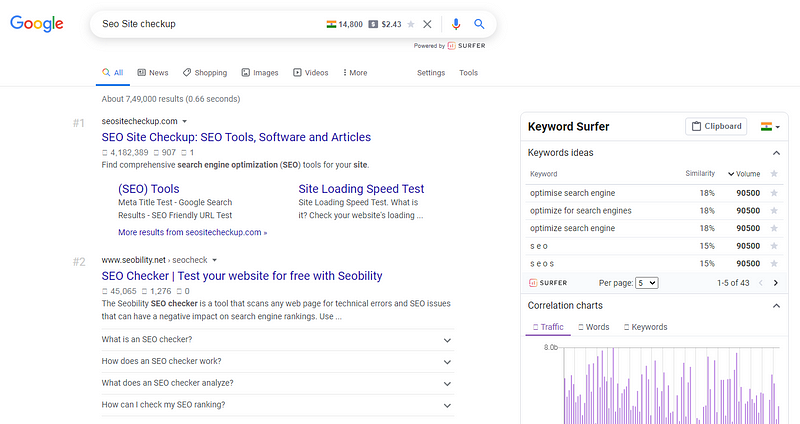The image size is (800, 424).
Task: Switch to the Keywords chart tab
Action: [x=645, y=327]
